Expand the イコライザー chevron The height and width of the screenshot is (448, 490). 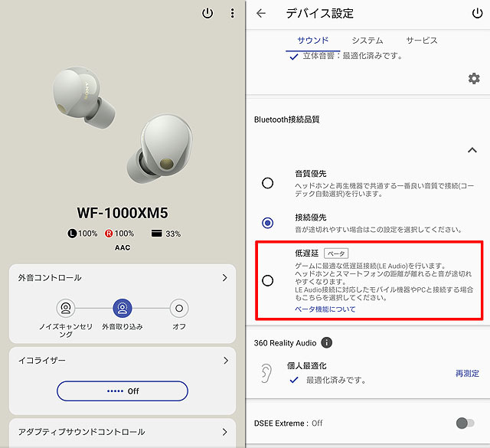226,361
